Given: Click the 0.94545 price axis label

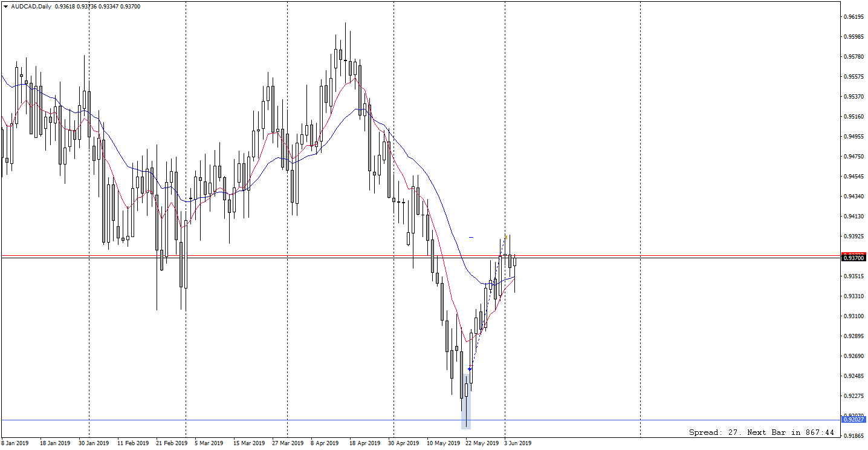Looking at the screenshot, I should (853, 176).
